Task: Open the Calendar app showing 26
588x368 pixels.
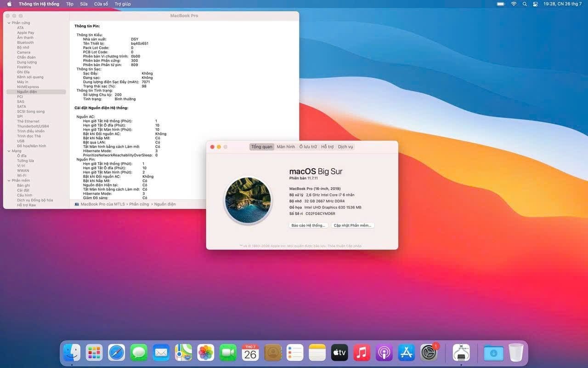Action: 250,353
